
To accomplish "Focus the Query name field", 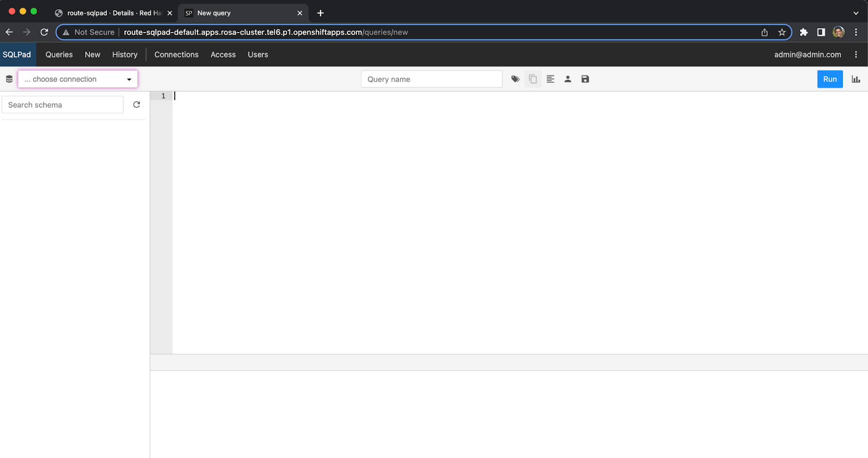I will pyautogui.click(x=431, y=79).
